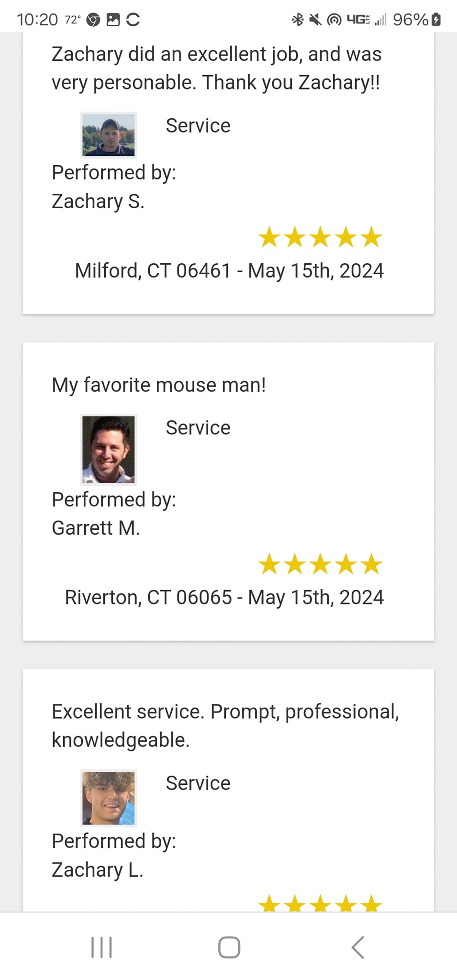Tap the 4G signal indicator

pyautogui.click(x=358, y=20)
